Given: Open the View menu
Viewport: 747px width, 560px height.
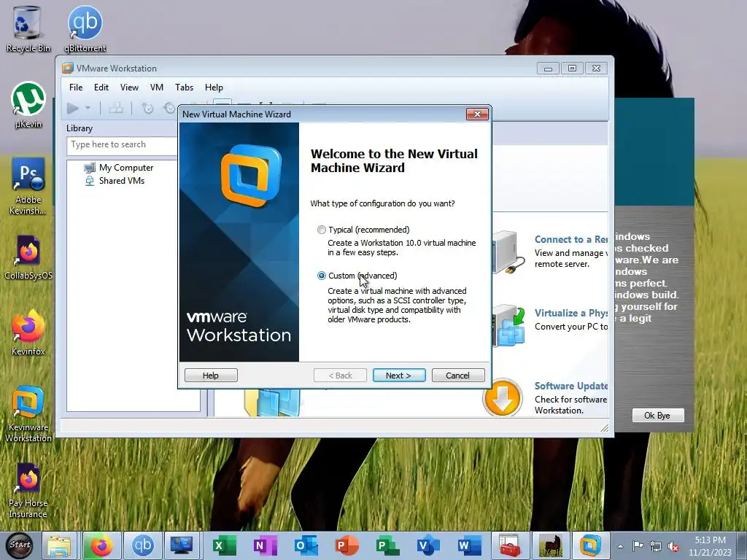Looking at the screenshot, I should click(x=129, y=87).
